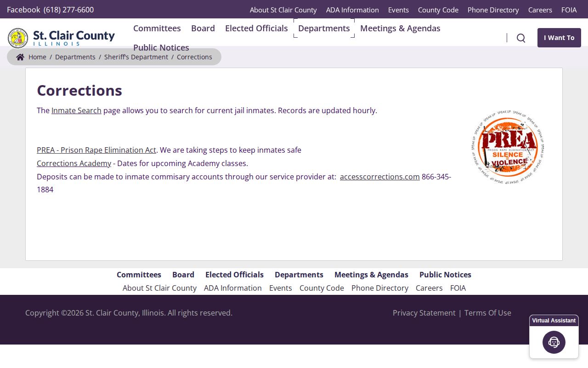
Task: Go to Departments in the breadcrumb
Action: click(75, 57)
